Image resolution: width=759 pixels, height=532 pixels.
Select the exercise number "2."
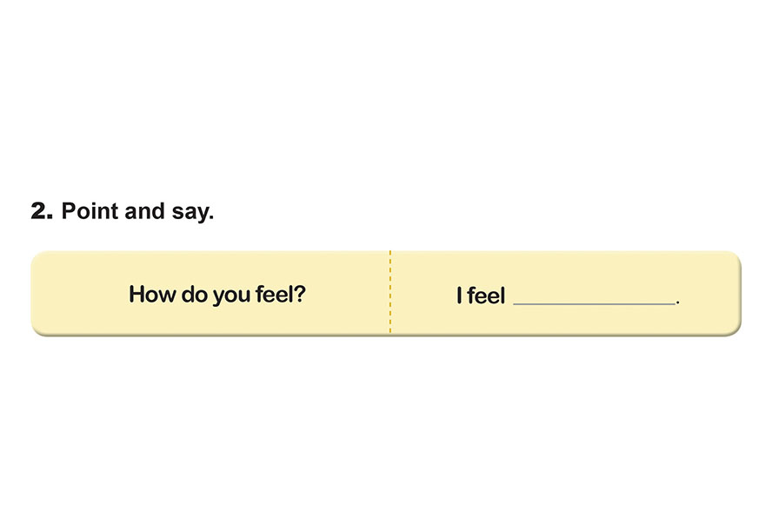(x=43, y=211)
